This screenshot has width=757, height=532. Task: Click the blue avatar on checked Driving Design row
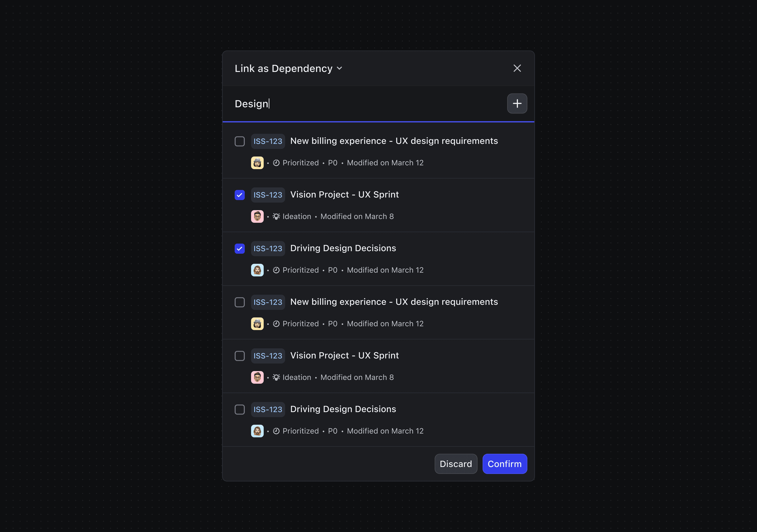257,270
